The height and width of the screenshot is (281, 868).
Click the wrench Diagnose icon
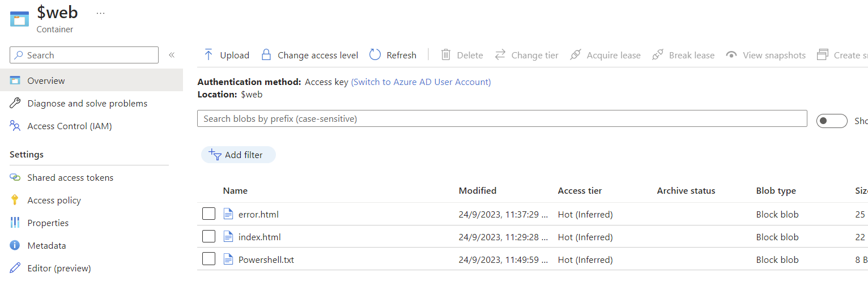click(x=15, y=103)
